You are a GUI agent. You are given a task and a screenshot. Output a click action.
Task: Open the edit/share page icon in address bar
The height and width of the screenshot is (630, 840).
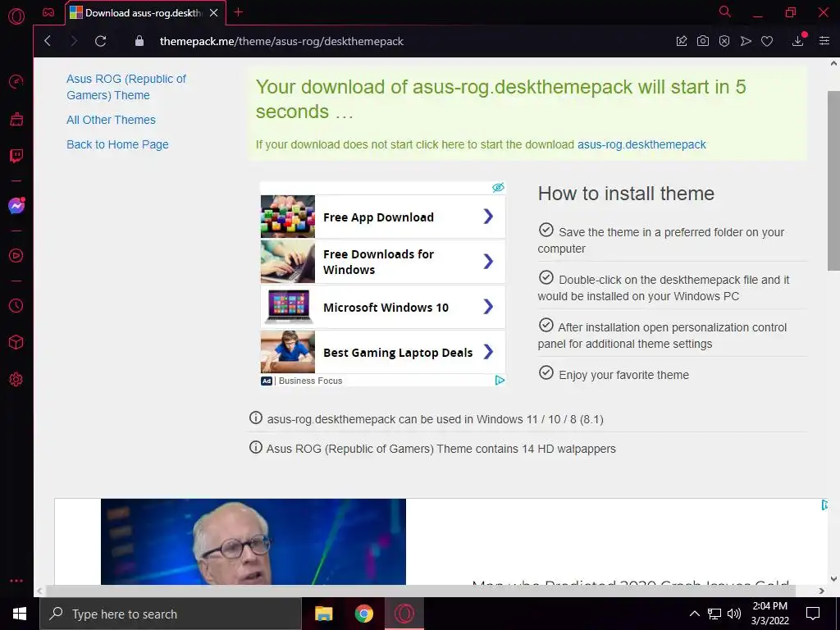point(682,41)
